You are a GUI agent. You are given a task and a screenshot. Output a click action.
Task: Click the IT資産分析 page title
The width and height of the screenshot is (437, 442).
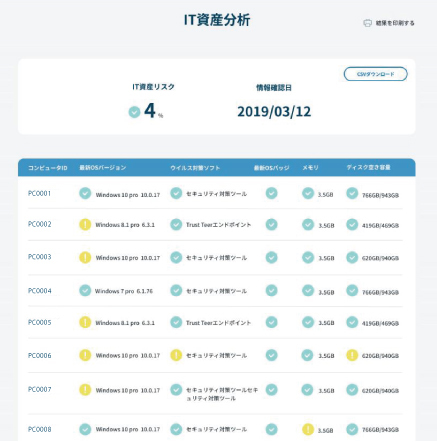(x=217, y=20)
